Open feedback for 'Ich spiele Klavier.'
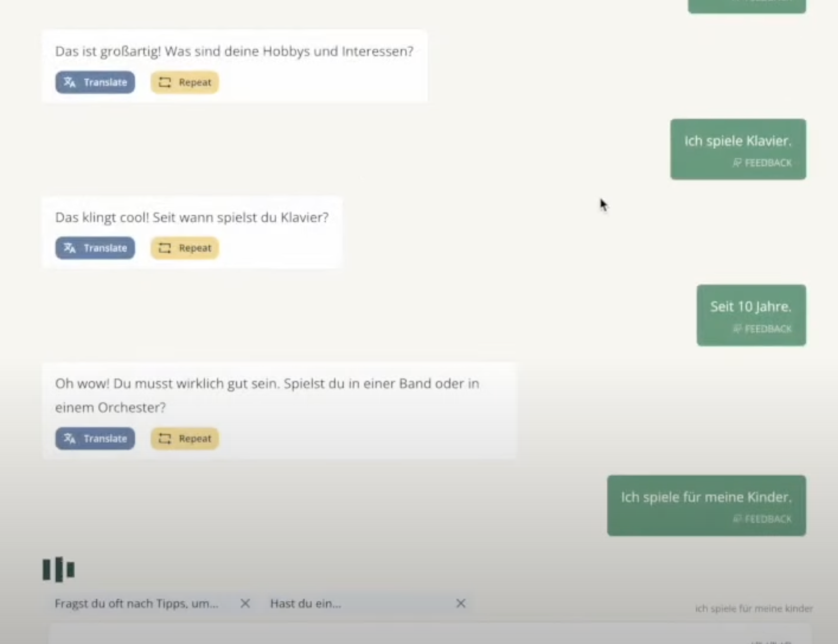The height and width of the screenshot is (644, 838). pyautogui.click(x=762, y=163)
